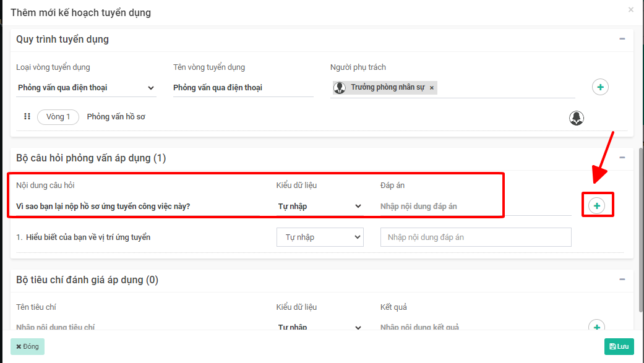
Task: Close the dialog with the top X icon
Action: 631,10
